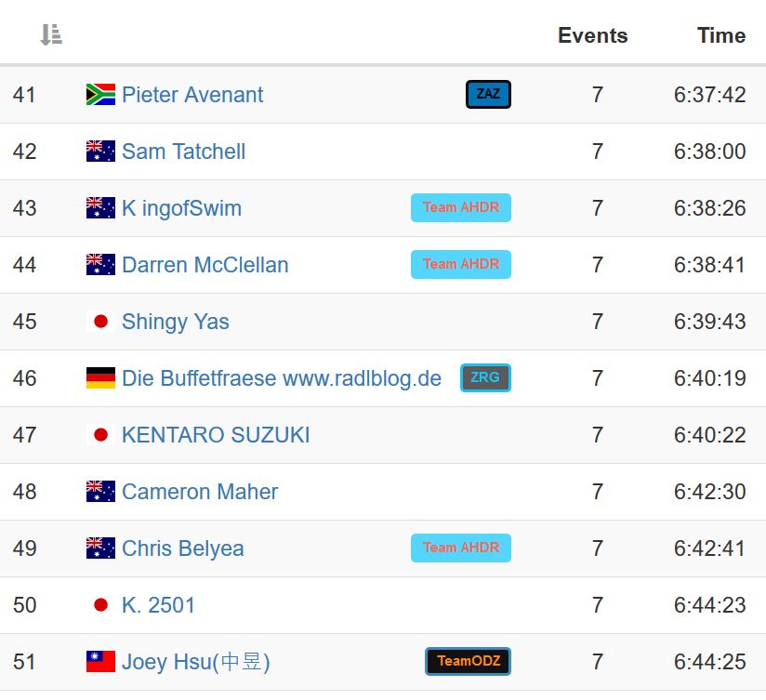766x700 pixels.
Task: Click Japanese flag beside Shingy Yas
Action: [x=100, y=322]
